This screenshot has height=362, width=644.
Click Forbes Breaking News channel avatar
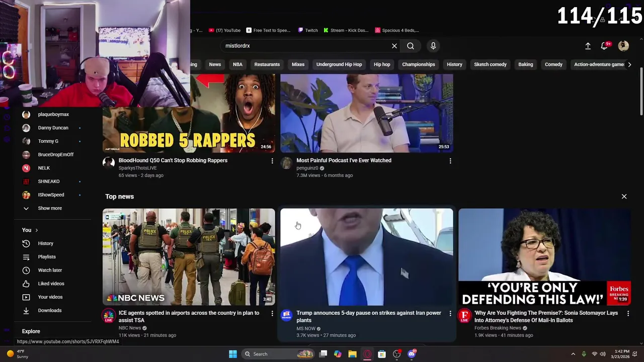[464, 316]
